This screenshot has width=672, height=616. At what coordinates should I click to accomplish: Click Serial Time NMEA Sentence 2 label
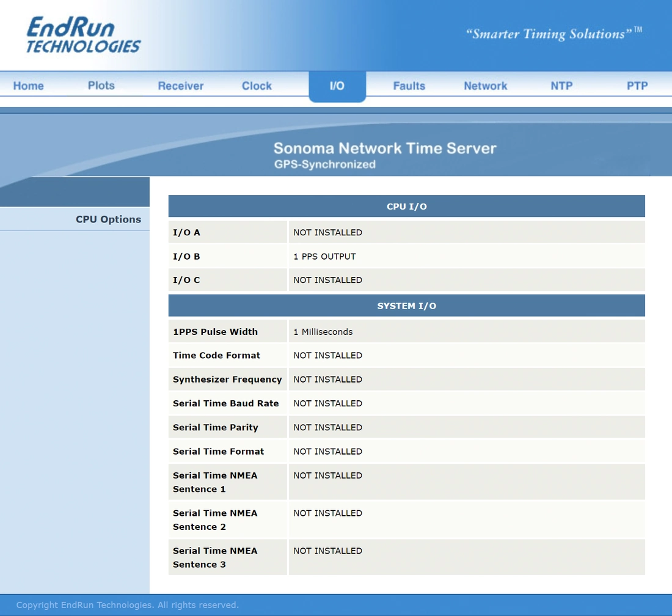pos(215,520)
